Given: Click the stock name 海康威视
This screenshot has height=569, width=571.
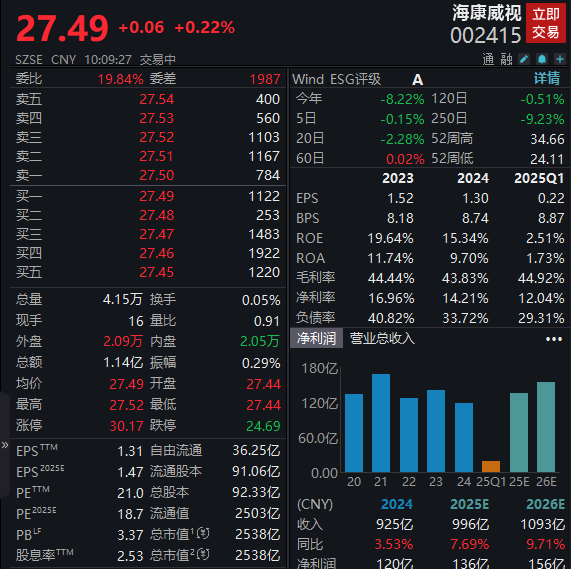Looking at the screenshot, I should 487,13.
